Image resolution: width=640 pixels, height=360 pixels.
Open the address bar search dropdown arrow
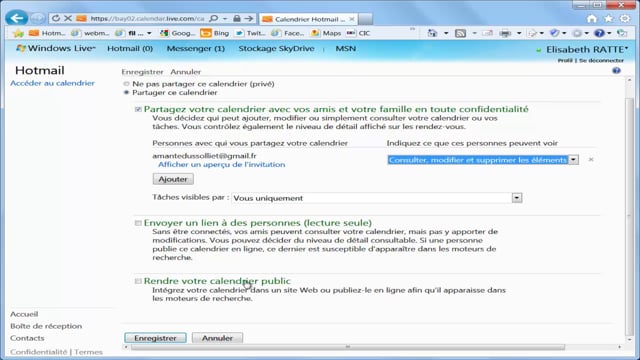224,19
